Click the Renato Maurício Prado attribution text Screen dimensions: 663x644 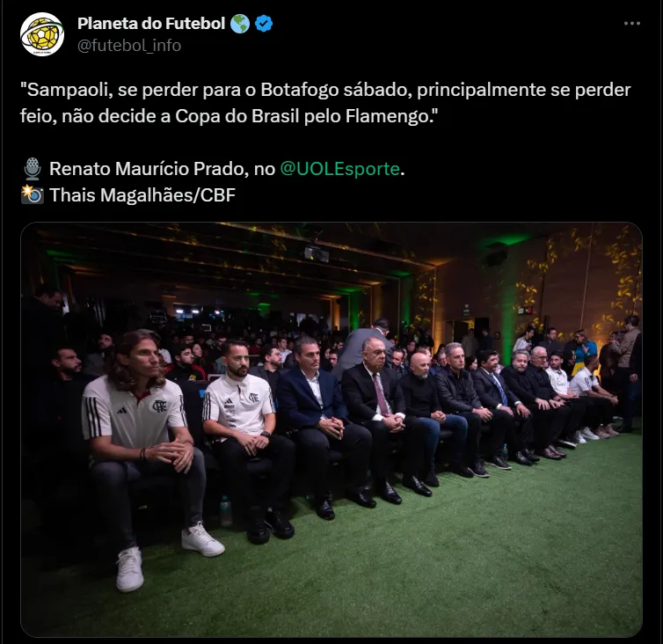(x=149, y=169)
